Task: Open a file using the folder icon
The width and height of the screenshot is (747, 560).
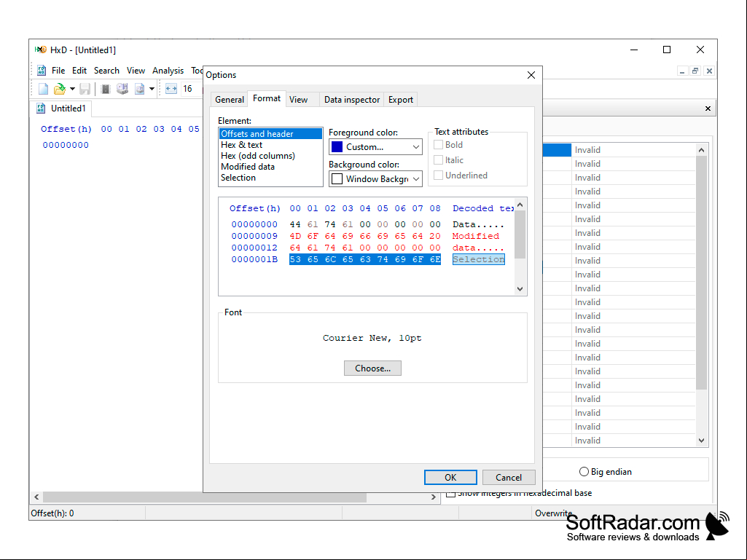Action: tap(60, 89)
